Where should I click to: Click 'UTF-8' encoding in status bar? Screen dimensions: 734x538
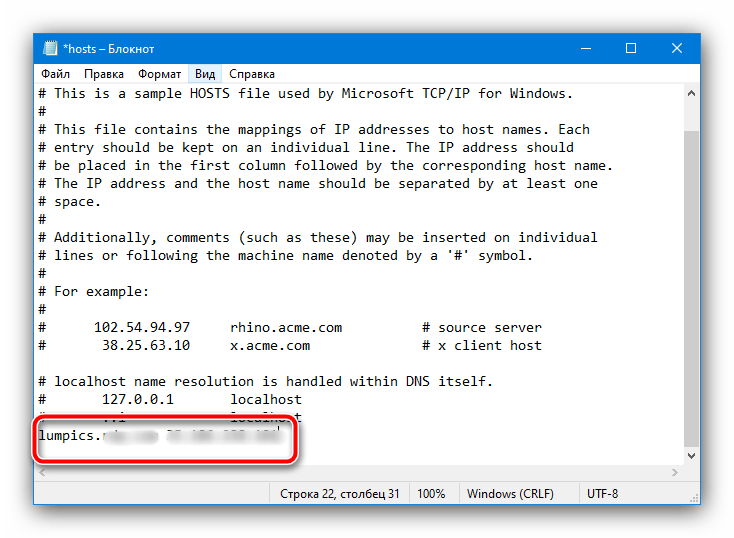[602, 494]
